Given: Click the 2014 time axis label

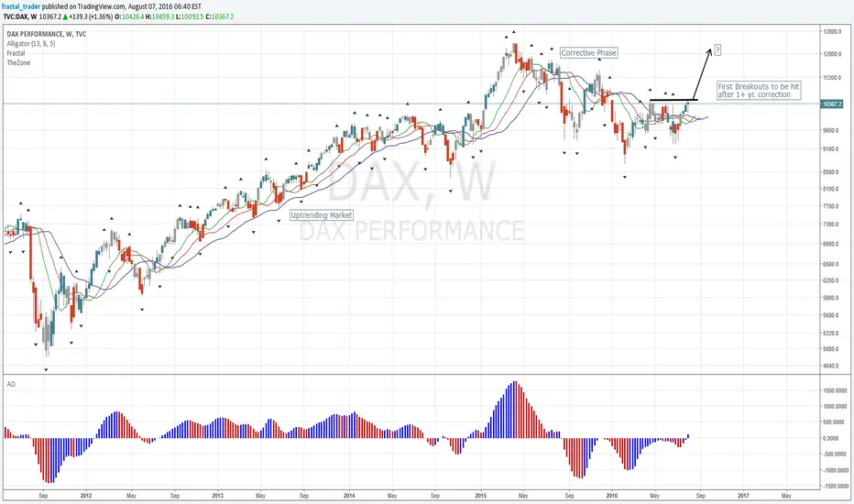Looking at the screenshot, I should [349, 496].
